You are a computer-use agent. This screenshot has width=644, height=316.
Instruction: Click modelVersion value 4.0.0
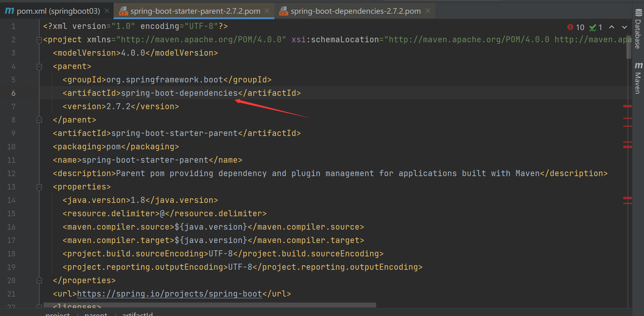133,53
